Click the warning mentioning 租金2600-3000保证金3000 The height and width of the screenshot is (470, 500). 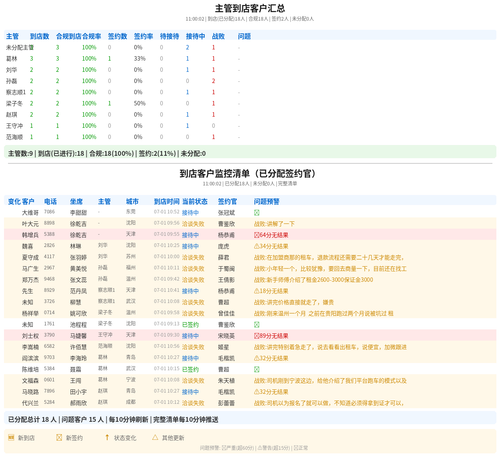[x=313, y=280]
